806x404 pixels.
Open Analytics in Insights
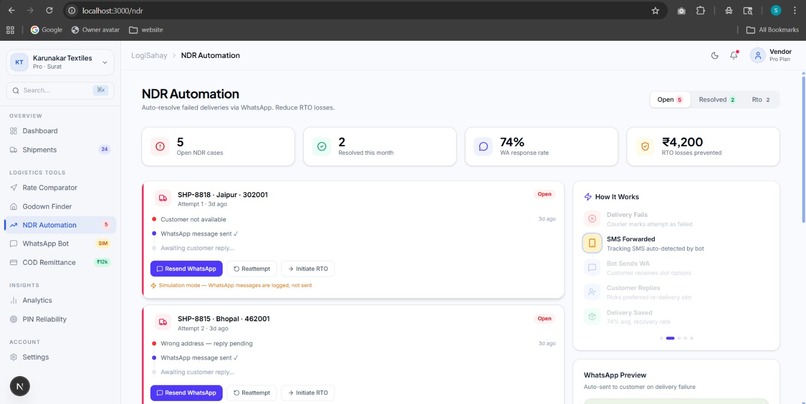(x=60, y=300)
